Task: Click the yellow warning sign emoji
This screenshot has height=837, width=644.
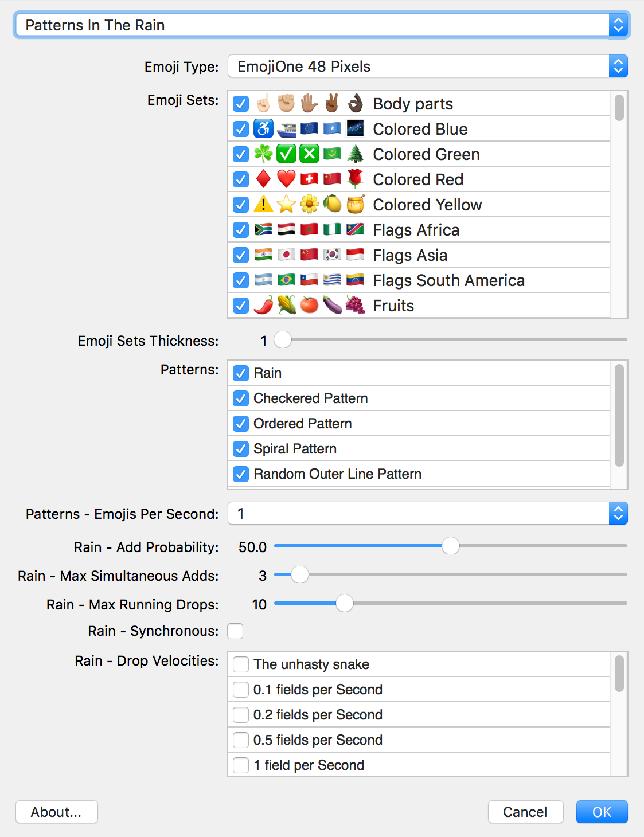Action: coord(263,205)
